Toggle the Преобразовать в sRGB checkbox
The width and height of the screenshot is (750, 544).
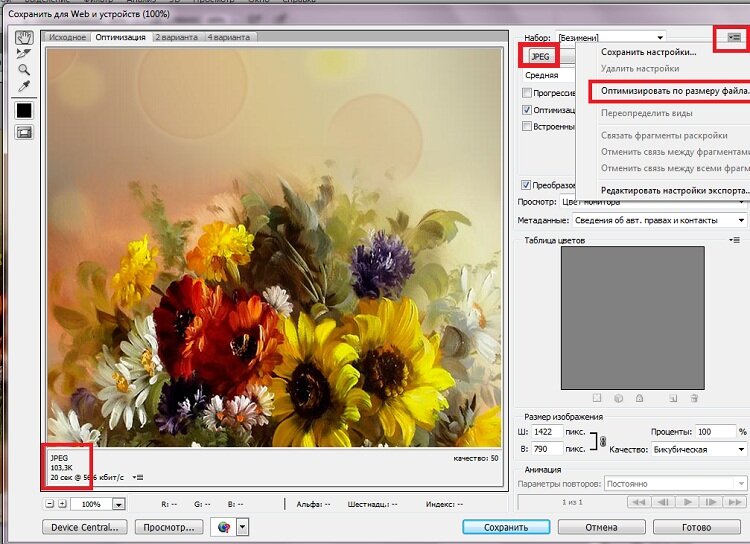click(x=526, y=185)
